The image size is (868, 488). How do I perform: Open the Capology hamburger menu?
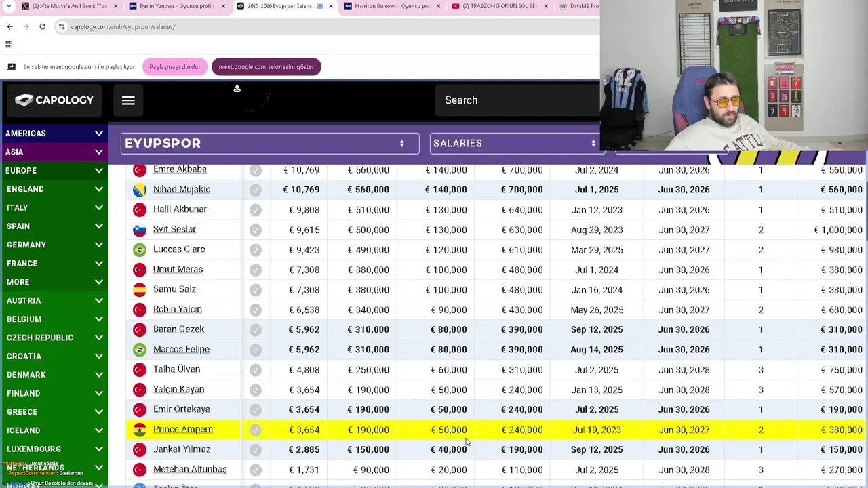point(128,100)
